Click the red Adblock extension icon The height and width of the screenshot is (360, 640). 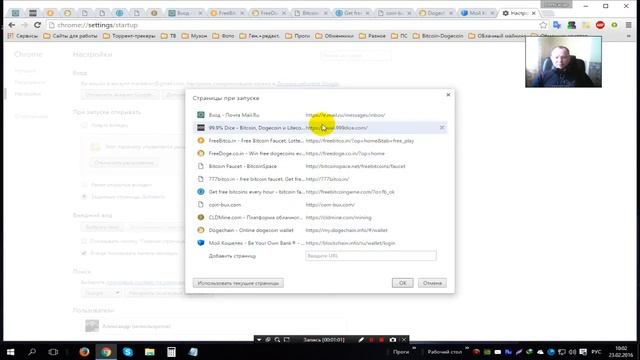[x=600, y=25]
